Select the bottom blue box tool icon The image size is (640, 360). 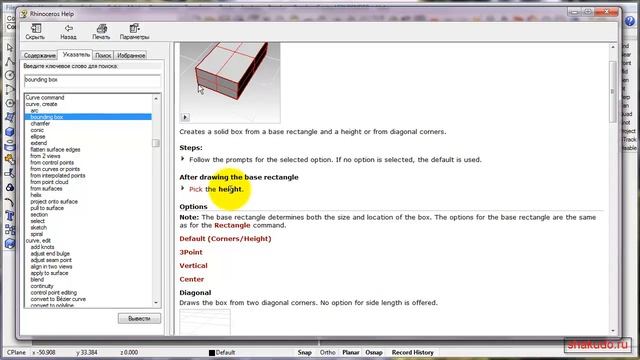pyautogui.click(x=10, y=244)
